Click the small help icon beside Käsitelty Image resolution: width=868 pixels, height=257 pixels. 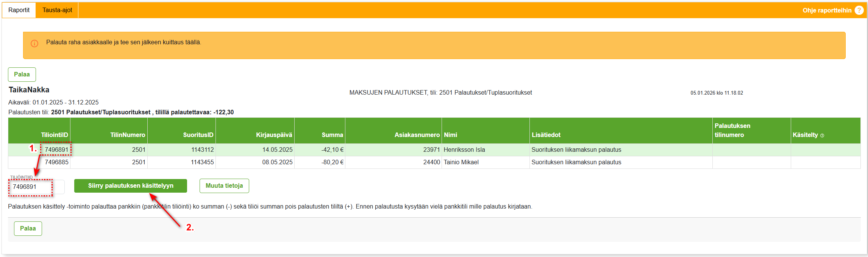pyautogui.click(x=822, y=136)
